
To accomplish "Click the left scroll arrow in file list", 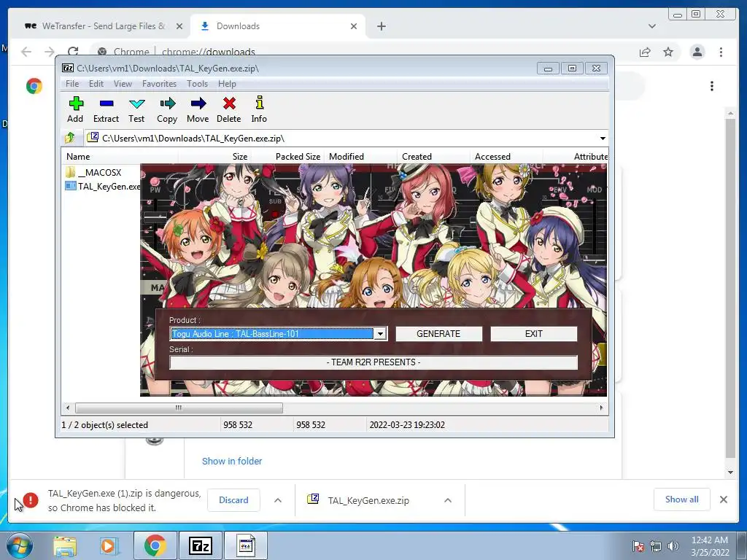I will click(68, 408).
